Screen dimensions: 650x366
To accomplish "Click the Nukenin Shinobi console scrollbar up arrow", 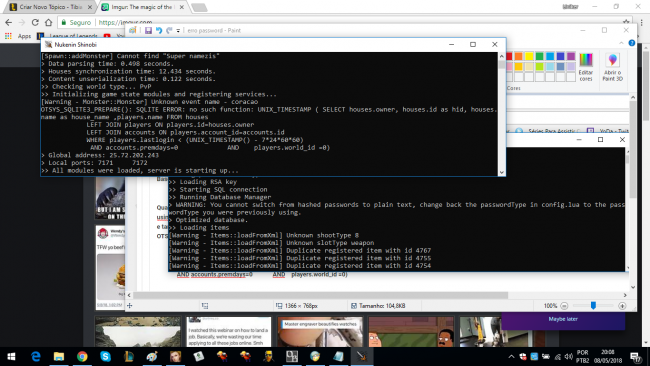I will 502,56.
